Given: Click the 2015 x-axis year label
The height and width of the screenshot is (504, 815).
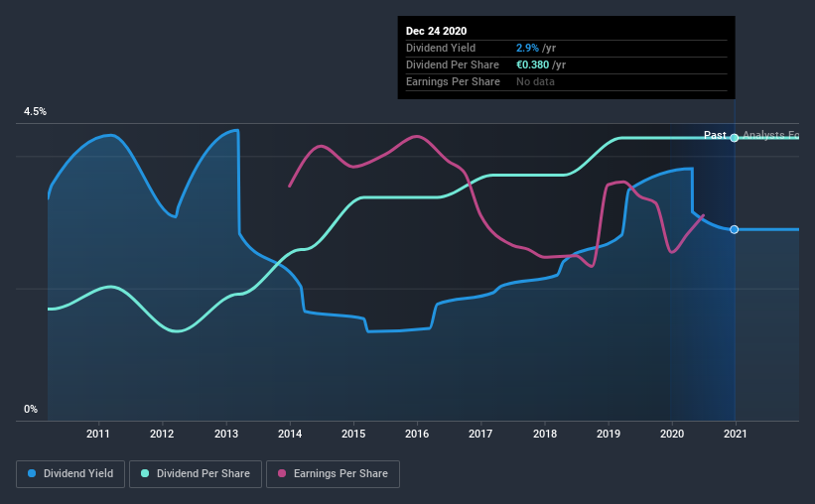Looking at the screenshot, I should point(353,434).
